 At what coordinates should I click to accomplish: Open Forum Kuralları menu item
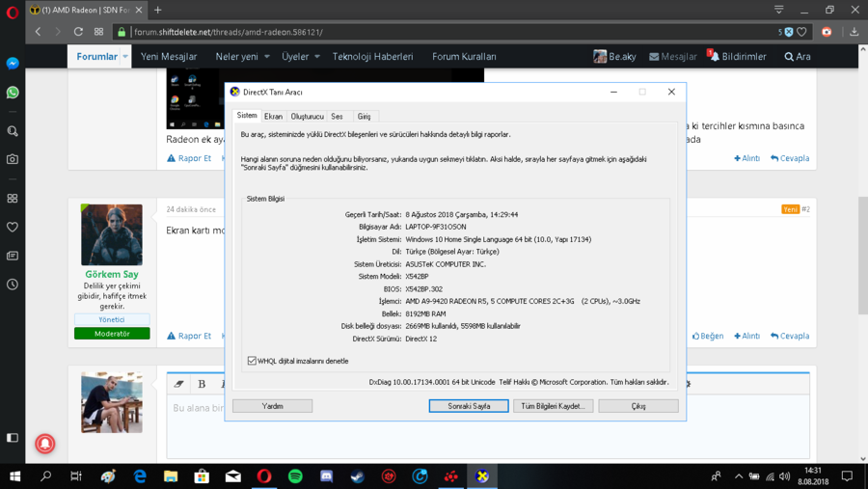click(464, 57)
